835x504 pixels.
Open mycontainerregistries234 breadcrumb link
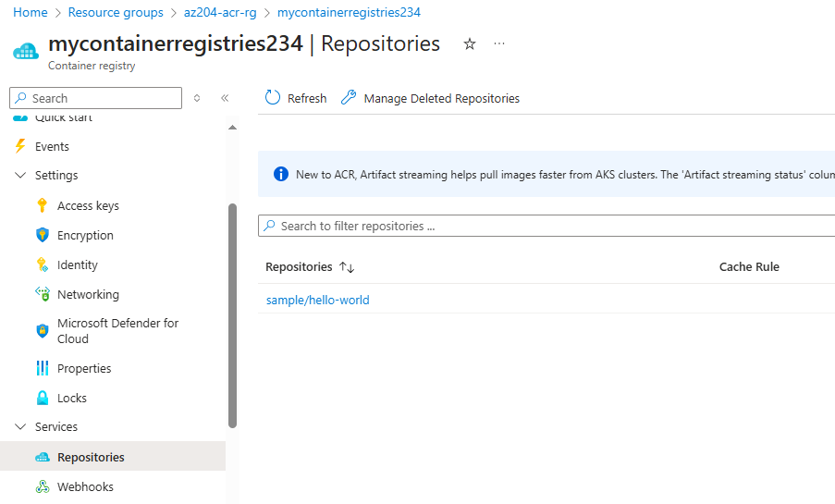point(349,12)
